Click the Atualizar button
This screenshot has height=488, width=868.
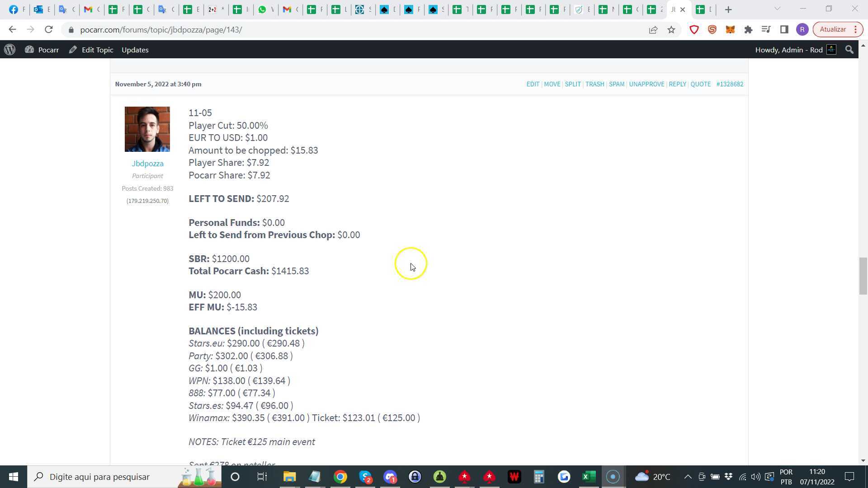tap(833, 29)
